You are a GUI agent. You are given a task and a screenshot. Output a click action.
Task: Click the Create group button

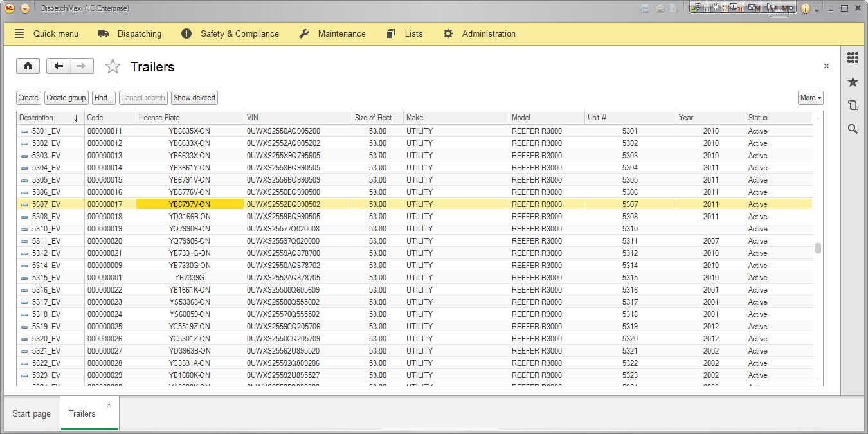point(66,98)
